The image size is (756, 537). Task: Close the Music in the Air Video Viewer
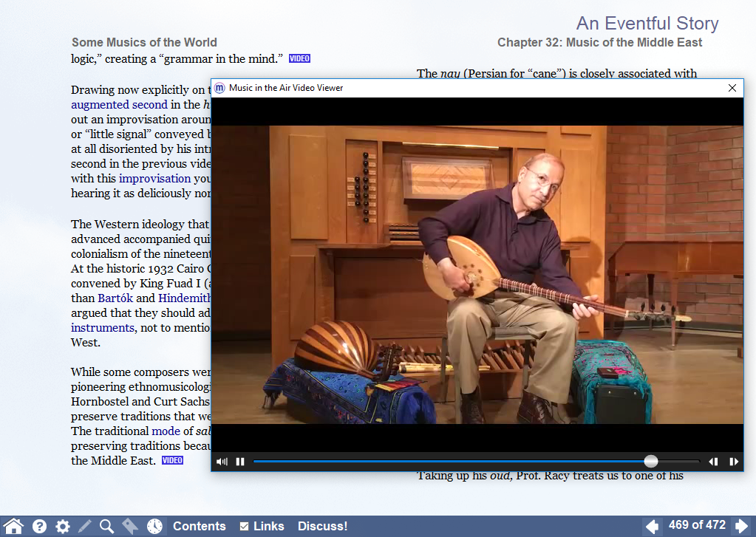point(732,88)
